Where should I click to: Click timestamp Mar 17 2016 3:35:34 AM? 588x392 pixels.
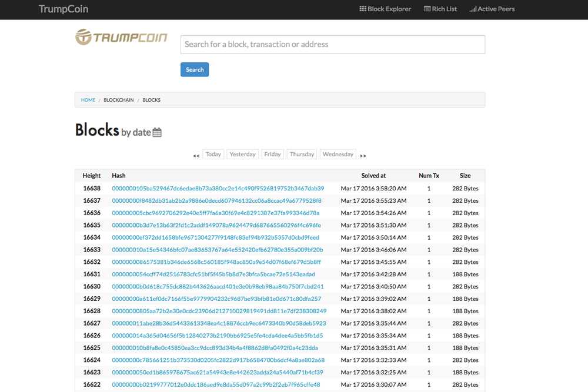tap(373, 336)
